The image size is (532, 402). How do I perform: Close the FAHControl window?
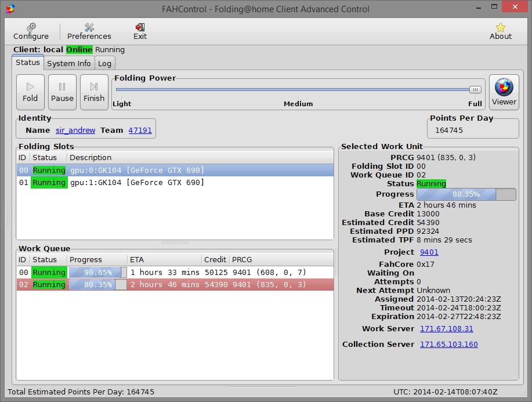(x=515, y=7)
